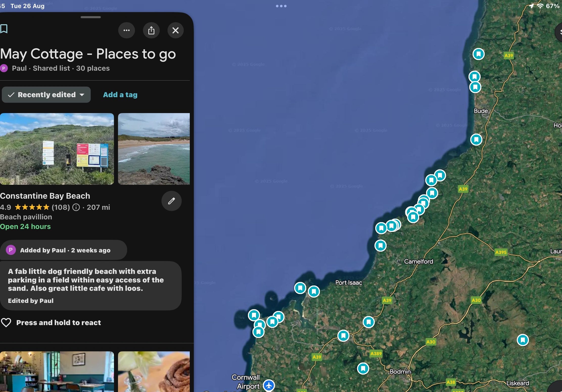Image resolution: width=562 pixels, height=392 pixels.
Task: Tap the sheet drag handle
Action: point(91,17)
